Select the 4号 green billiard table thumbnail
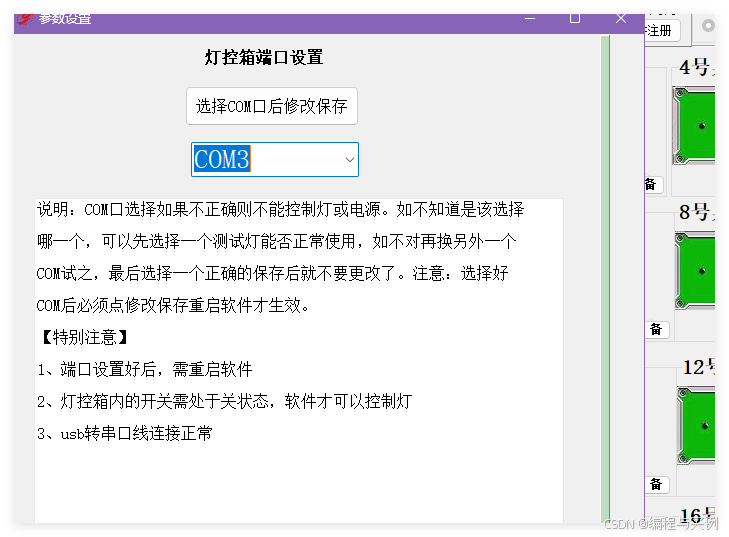Image resolution: width=729 pixels, height=537 pixels. coord(694,126)
